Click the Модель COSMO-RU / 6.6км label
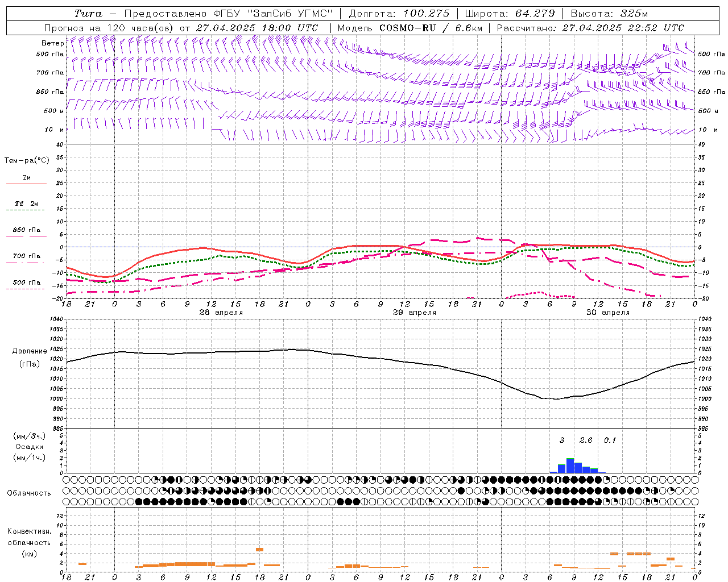This screenshot has height=582, width=728. pyautogui.click(x=409, y=28)
